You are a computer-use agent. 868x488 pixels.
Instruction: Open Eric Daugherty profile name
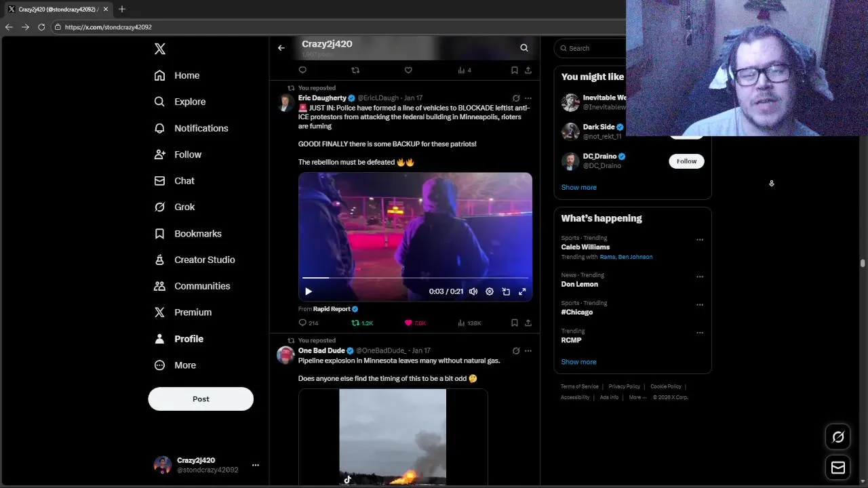[322, 98]
